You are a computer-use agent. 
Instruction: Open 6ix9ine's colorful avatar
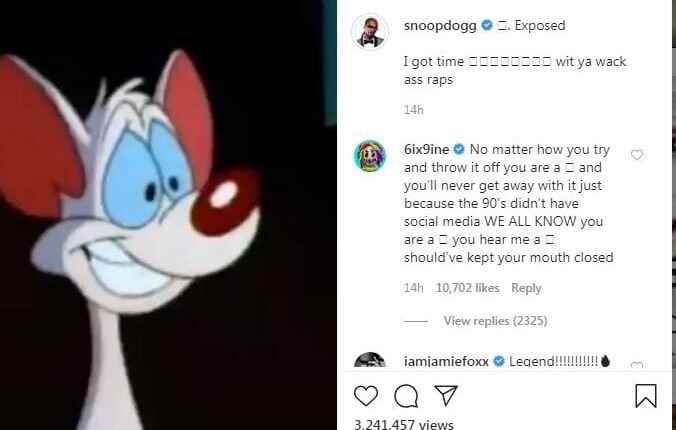pyautogui.click(x=370, y=156)
